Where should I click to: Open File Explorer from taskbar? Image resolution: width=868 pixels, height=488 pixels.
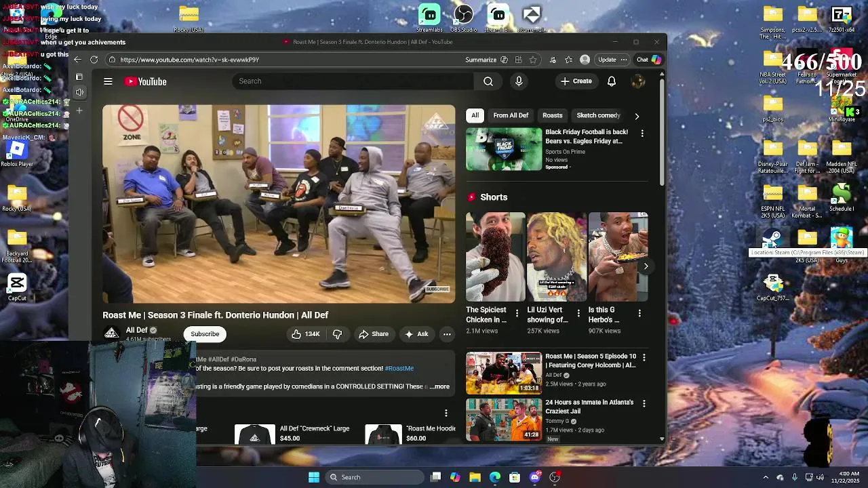pos(475,477)
